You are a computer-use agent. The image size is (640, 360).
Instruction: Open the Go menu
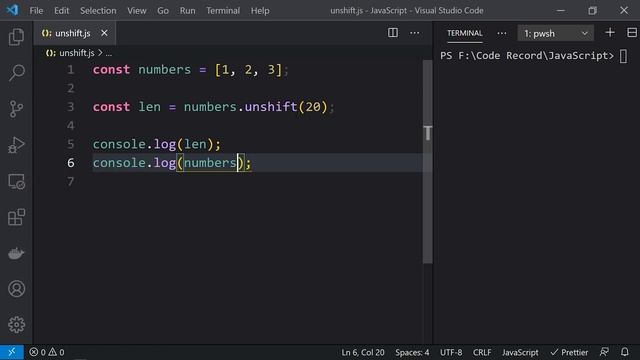point(163,10)
